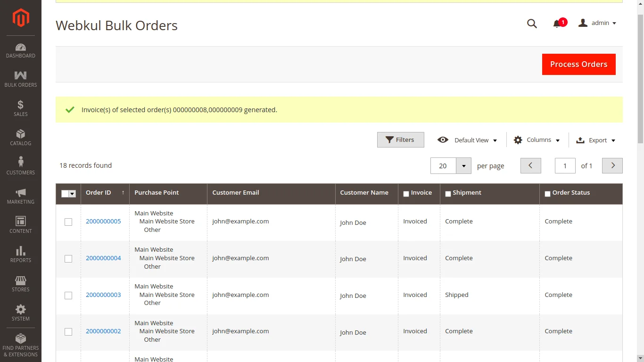
Task: Select the checkbox for order 2000000002
Action: click(68, 332)
